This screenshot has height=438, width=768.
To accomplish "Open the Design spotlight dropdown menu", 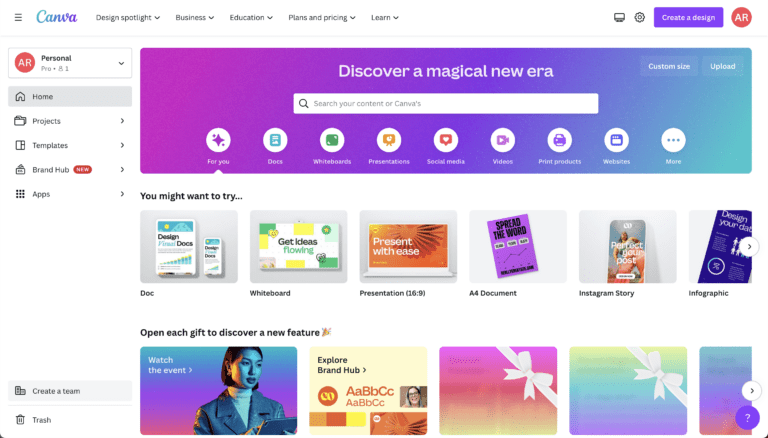I will (x=128, y=18).
